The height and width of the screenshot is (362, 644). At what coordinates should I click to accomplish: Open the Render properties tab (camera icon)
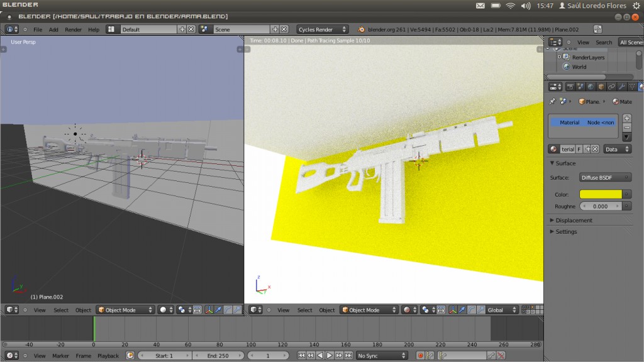click(x=570, y=86)
